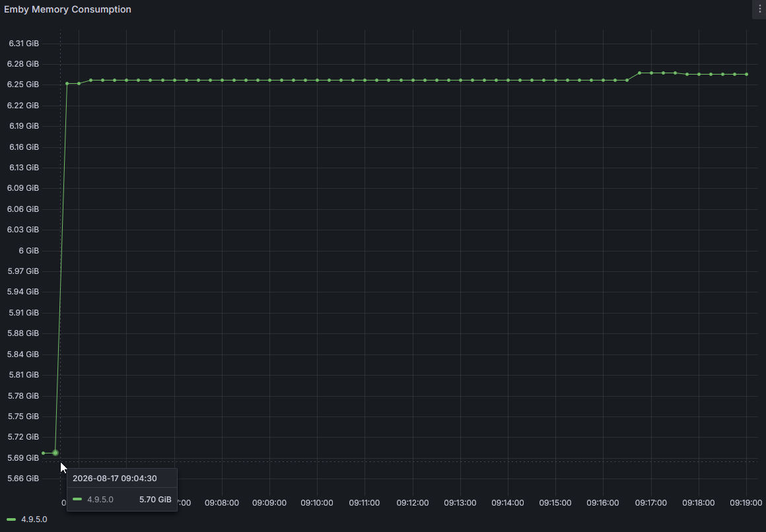
Task: Click the 6.31 GiB y-axis label
Action: [24, 44]
